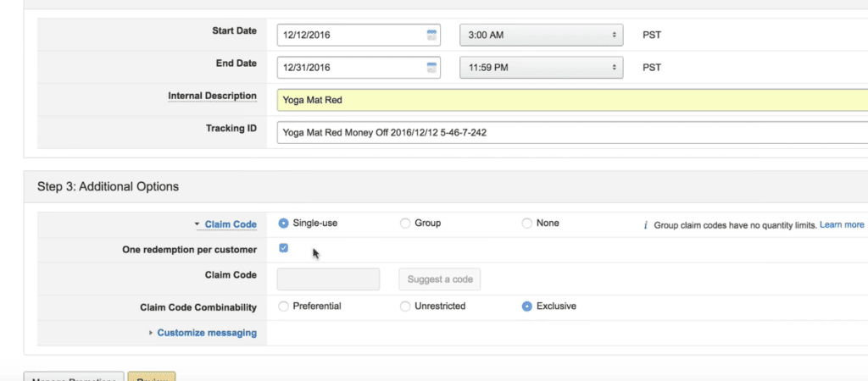Screen dimensions: 868x381
Task: Open the End Date calendar picker icon
Action: pos(431,68)
